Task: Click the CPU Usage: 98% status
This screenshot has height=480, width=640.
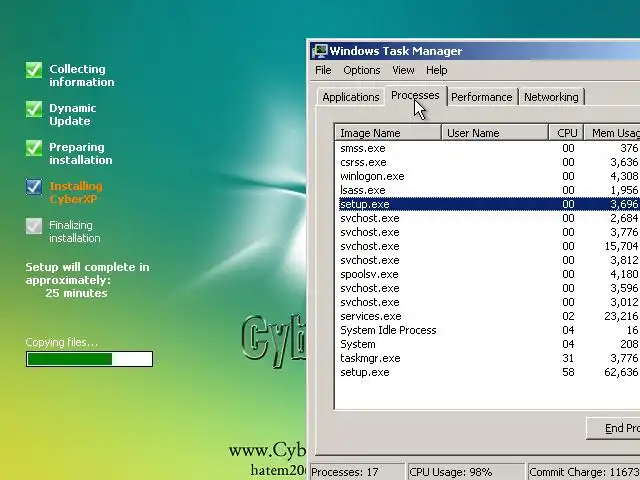Action: pos(466,472)
